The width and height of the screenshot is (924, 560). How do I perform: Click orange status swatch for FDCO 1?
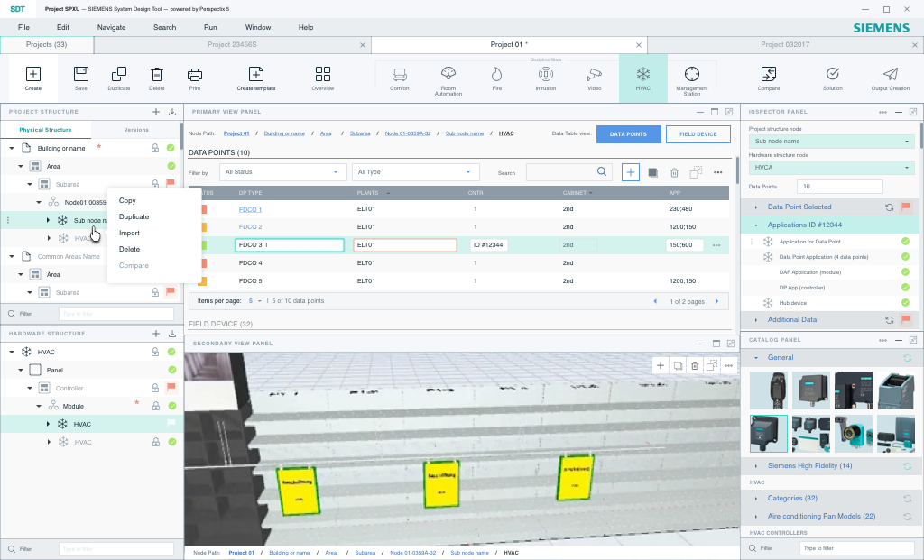click(203, 209)
